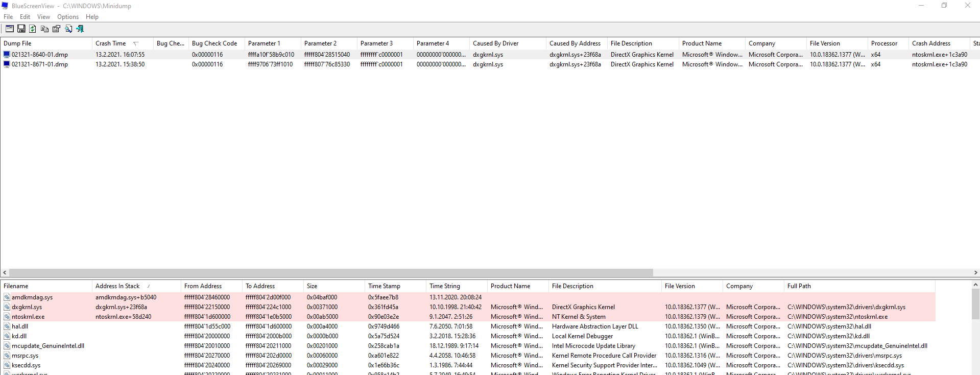Viewport: 980px width, 375px height.
Task: Sort by Address In Stack column header
Action: 117,286
